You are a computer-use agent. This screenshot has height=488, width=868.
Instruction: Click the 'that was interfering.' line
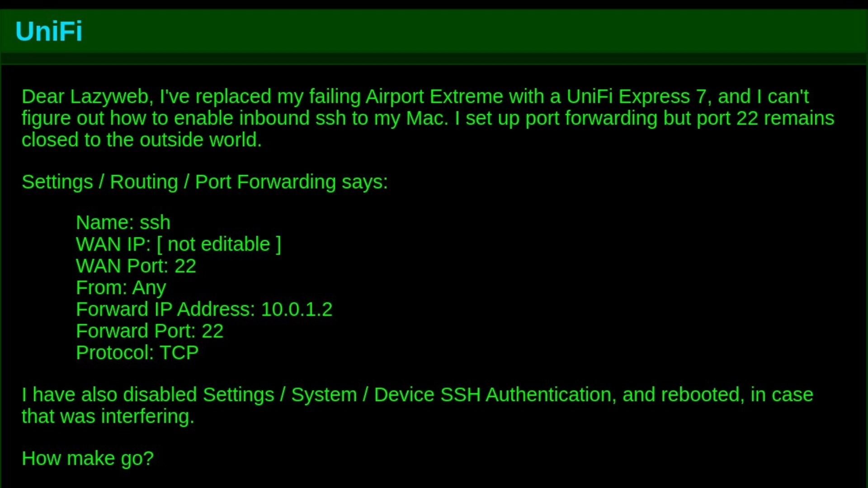[x=108, y=417]
